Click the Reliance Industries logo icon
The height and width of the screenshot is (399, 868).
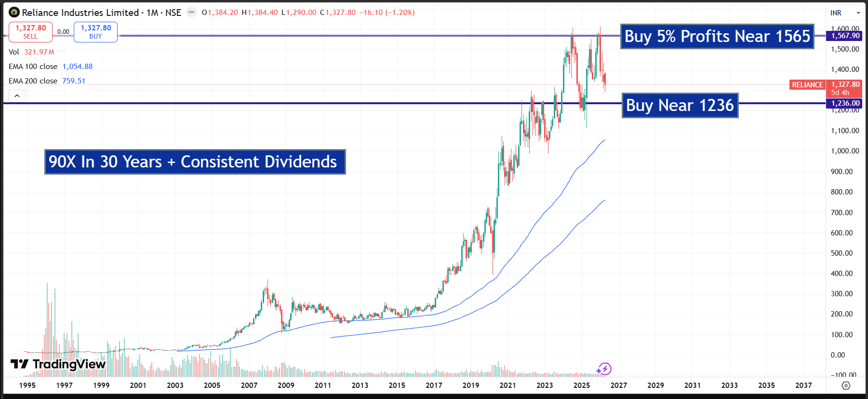coord(14,13)
